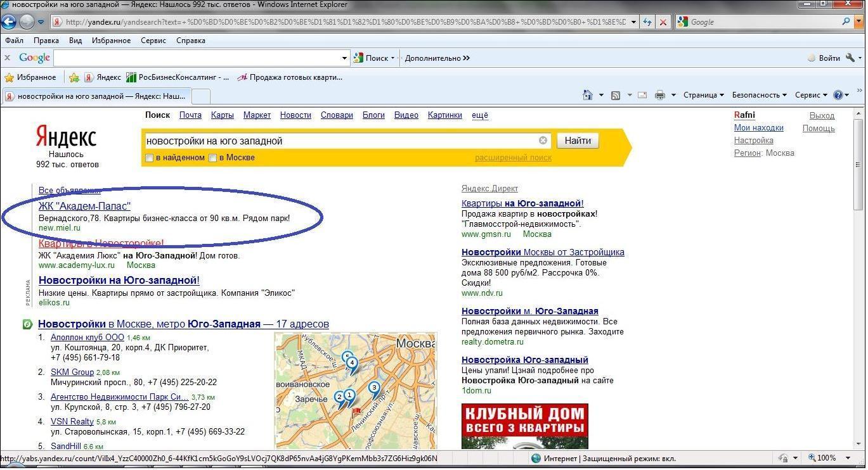
Task: Click inside the Google toolbar search field
Action: [197, 58]
